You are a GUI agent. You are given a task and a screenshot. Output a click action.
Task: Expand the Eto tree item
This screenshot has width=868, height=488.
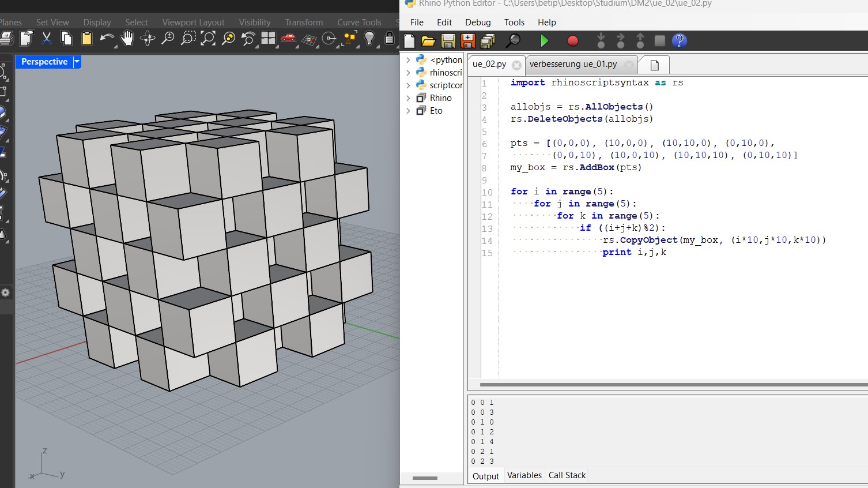coord(409,110)
